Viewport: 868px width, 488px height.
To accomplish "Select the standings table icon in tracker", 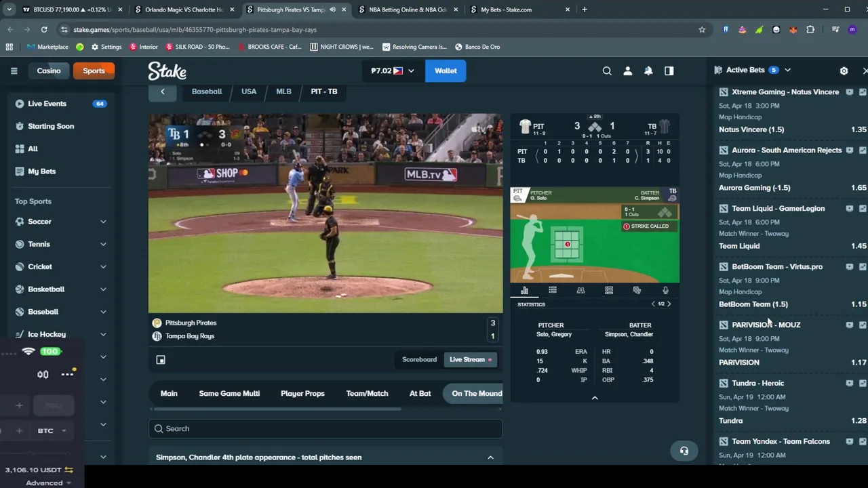I will [609, 290].
